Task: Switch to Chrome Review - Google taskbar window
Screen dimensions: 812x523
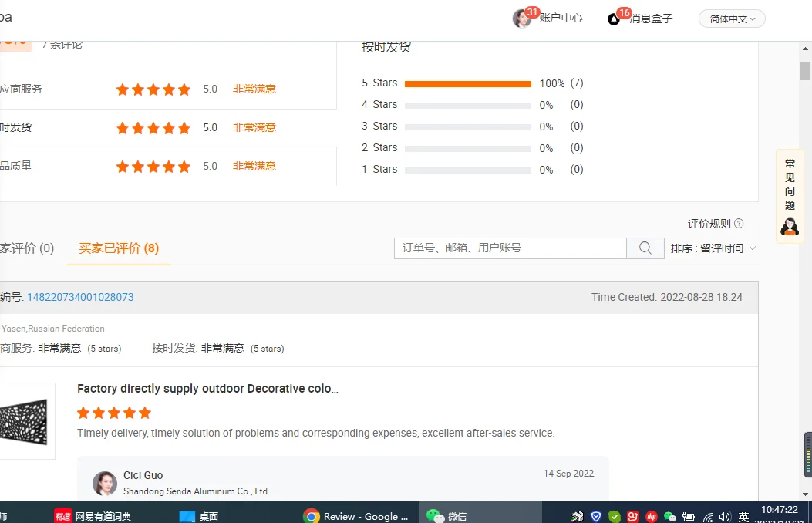Action: tap(355, 516)
